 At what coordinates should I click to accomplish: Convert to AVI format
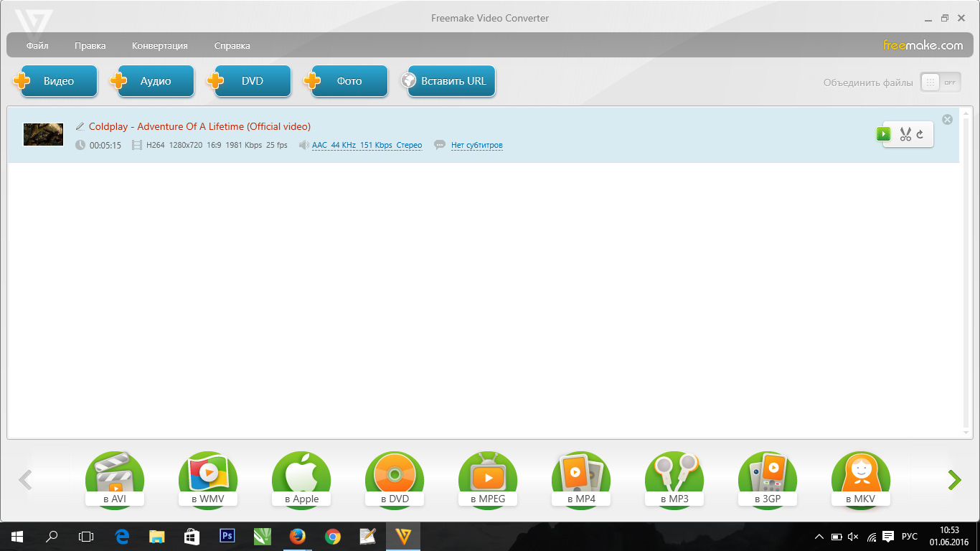click(x=115, y=480)
